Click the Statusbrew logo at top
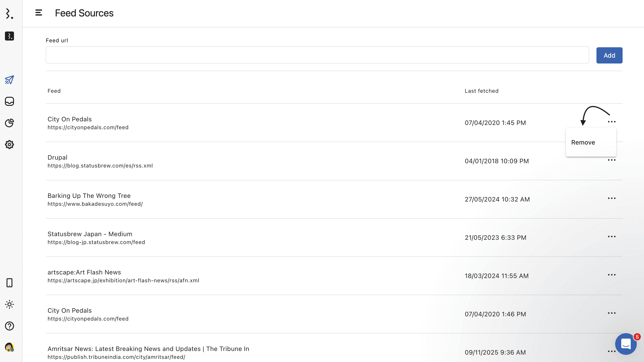The height and width of the screenshot is (362, 644). click(x=9, y=14)
